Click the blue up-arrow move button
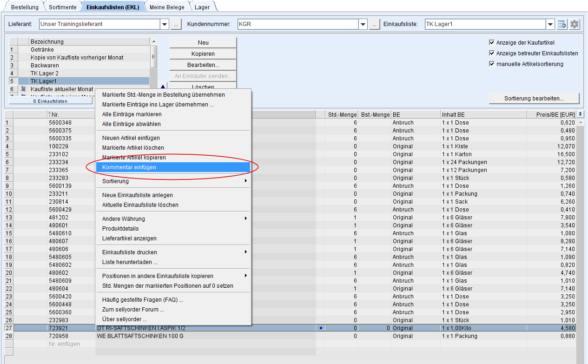Screen dimensions: 588x364 163,86
